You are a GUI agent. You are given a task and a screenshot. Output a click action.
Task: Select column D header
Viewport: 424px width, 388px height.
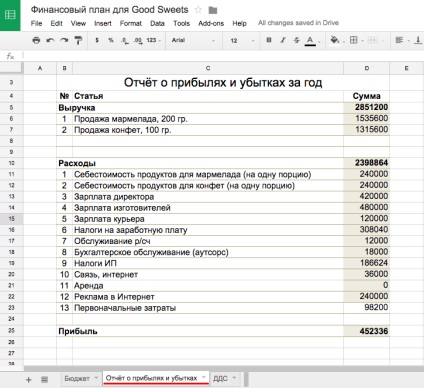(x=366, y=68)
